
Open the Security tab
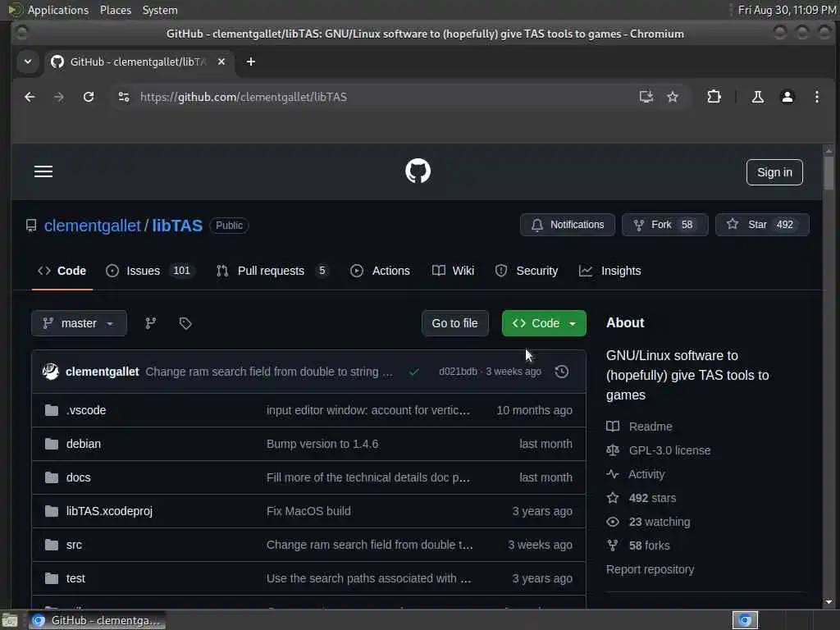527,271
